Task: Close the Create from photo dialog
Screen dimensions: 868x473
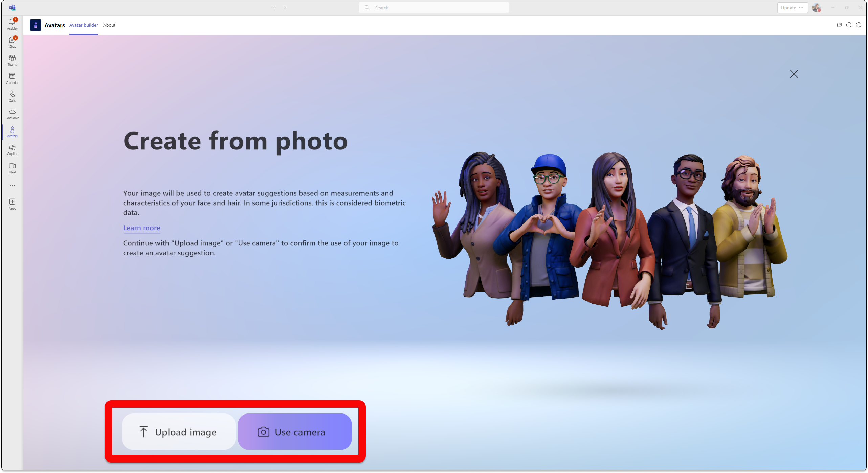Action: (x=794, y=73)
